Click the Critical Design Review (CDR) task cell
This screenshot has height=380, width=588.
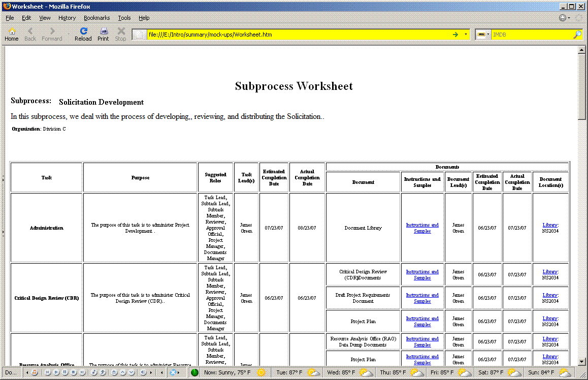pos(47,298)
